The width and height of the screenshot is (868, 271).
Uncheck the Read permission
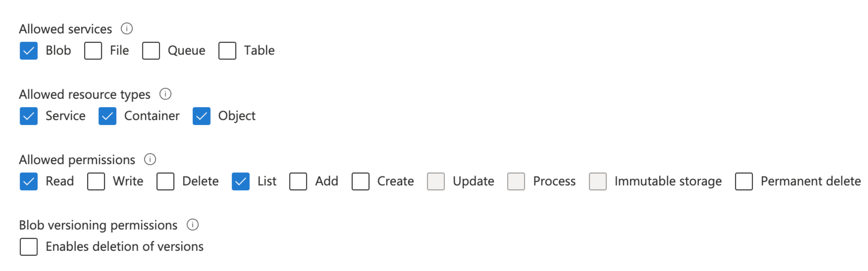29,181
